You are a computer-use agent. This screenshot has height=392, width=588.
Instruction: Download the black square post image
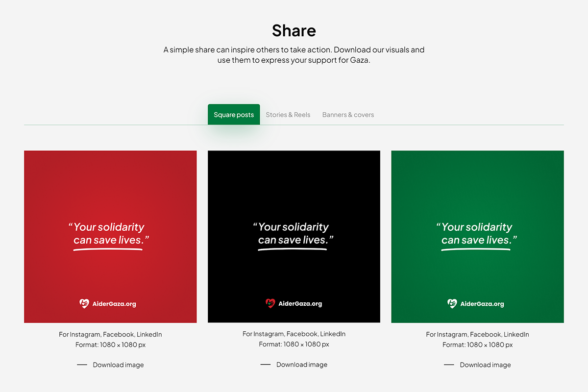(x=301, y=365)
